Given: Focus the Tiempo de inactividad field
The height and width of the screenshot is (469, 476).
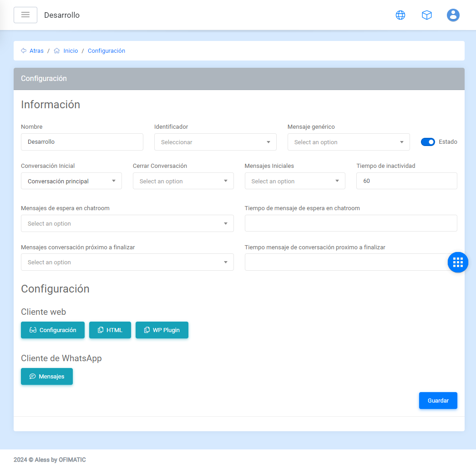Looking at the screenshot, I should (x=406, y=181).
